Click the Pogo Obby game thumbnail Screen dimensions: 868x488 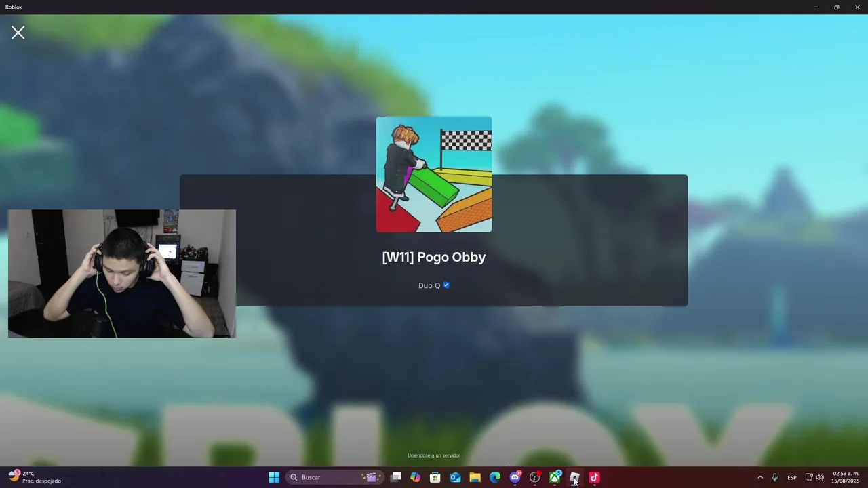pyautogui.click(x=434, y=174)
